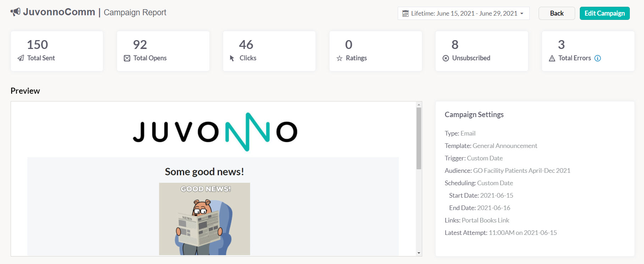Click the 'Type: Email' setting

tap(460, 133)
